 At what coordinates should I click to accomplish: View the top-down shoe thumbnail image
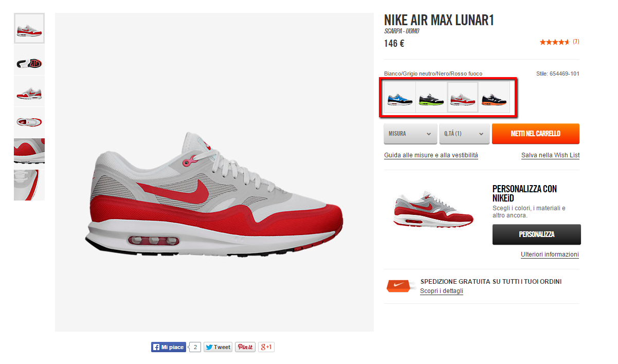coord(29,122)
